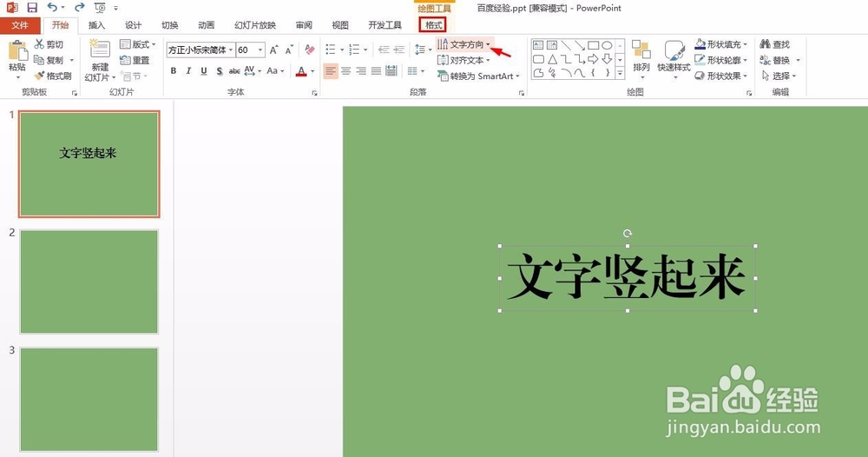868x457 pixels.
Task: Toggle italic formatting
Action: 188,71
